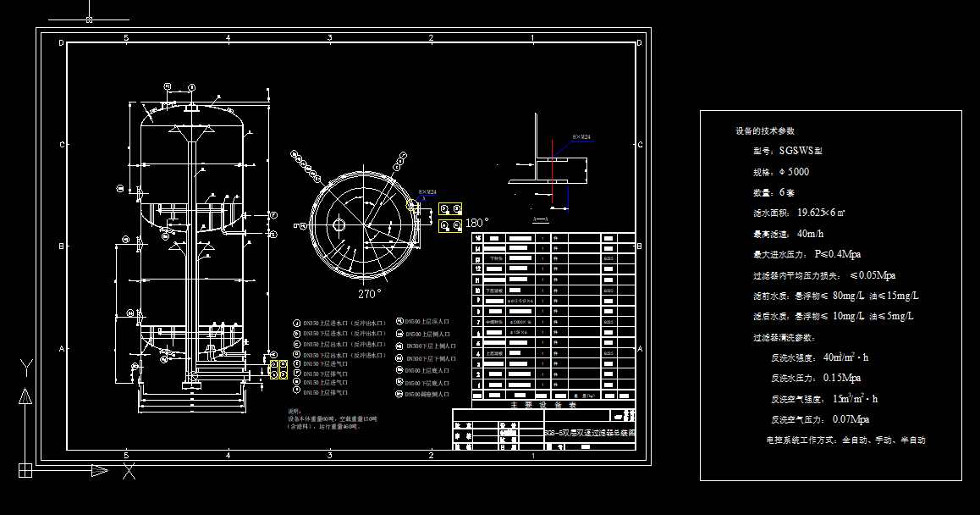Click yellow nozzle symbols at vessel bottom right
The height and width of the screenshot is (515, 980).
click(278, 369)
